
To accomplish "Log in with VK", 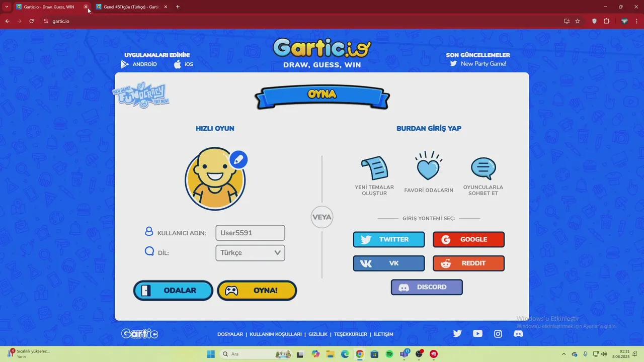I will 389,263.
